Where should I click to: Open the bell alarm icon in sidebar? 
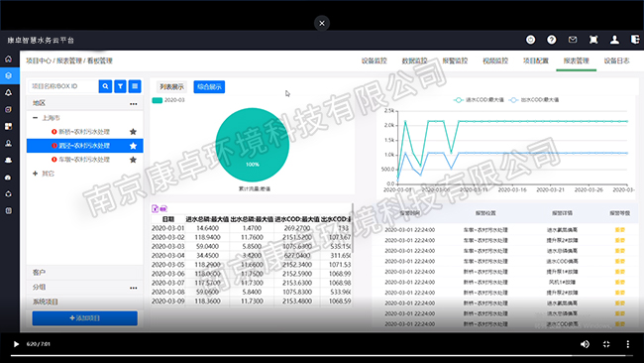coord(8,92)
